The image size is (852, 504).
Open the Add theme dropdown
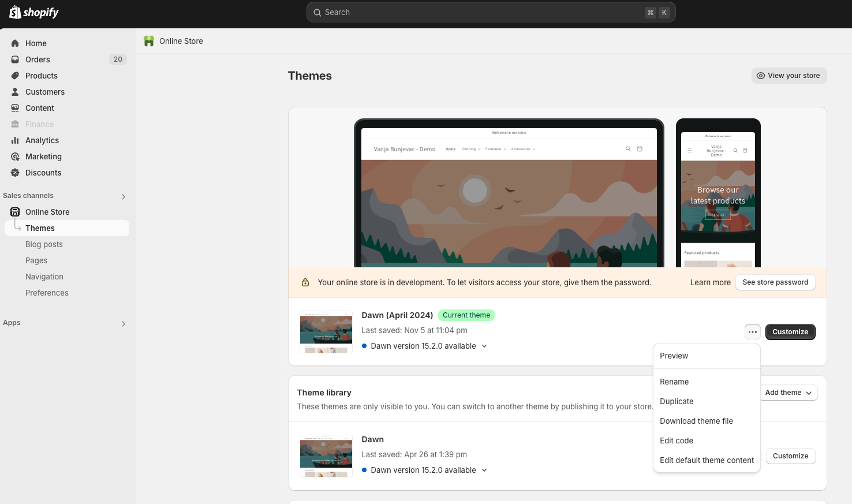[x=788, y=393]
